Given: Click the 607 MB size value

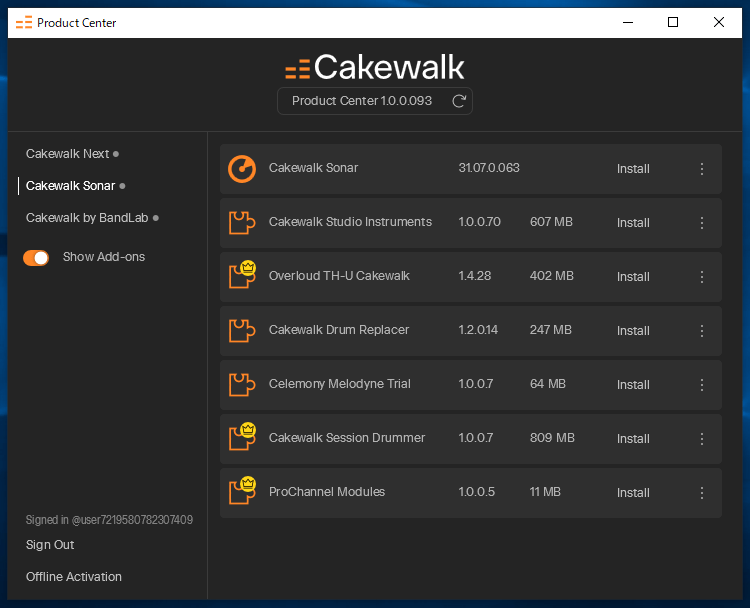Looking at the screenshot, I should [x=551, y=222].
